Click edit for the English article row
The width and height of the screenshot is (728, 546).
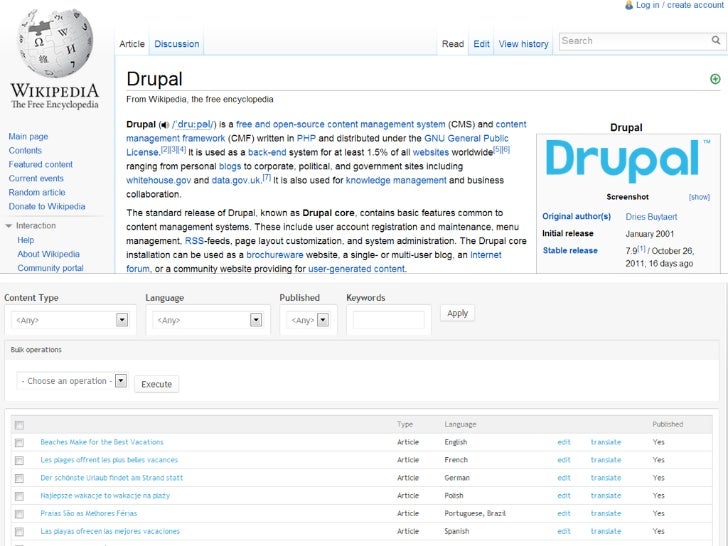point(564,442)
